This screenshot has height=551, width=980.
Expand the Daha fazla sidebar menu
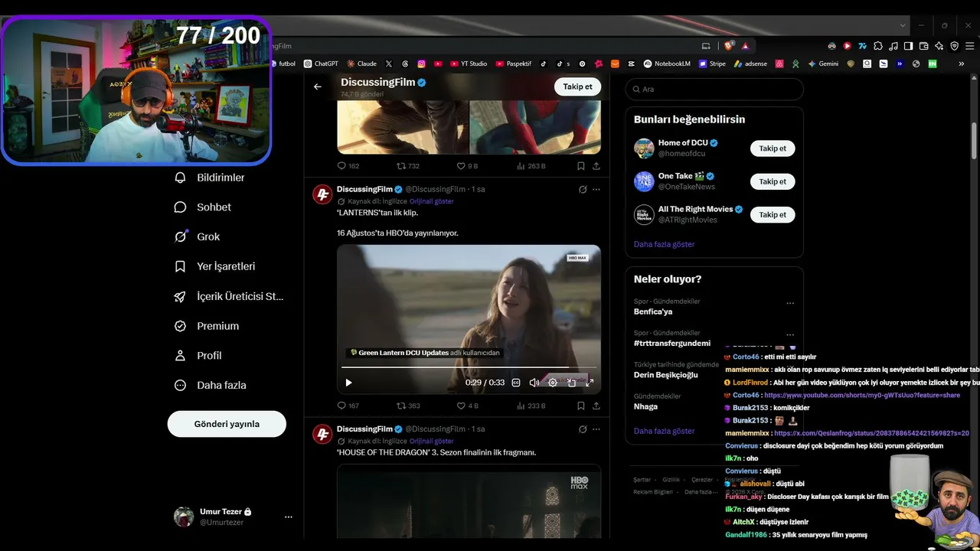tap(211, 386)
